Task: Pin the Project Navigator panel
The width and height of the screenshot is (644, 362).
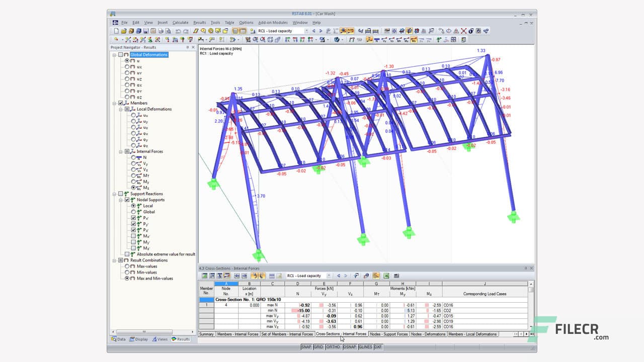Action: tap(188, 47)
